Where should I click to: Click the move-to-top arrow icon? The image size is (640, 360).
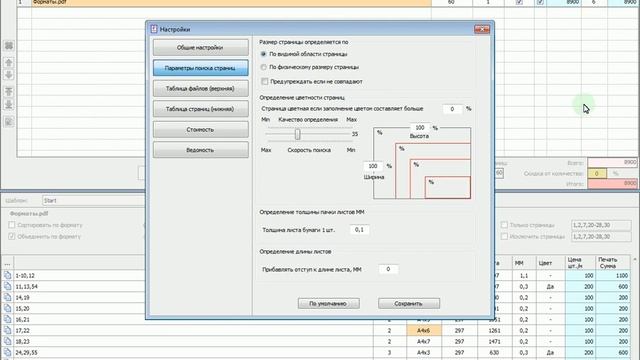(9, 91)
